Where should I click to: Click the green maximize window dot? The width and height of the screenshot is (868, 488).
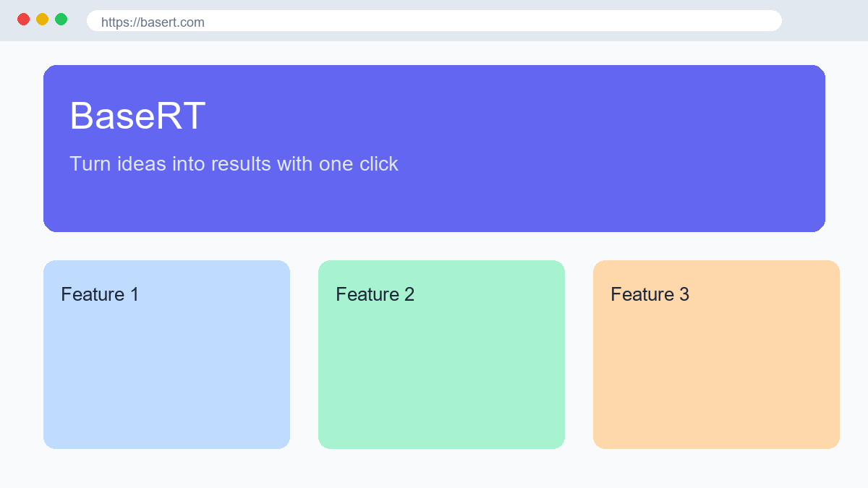[61, 20]
